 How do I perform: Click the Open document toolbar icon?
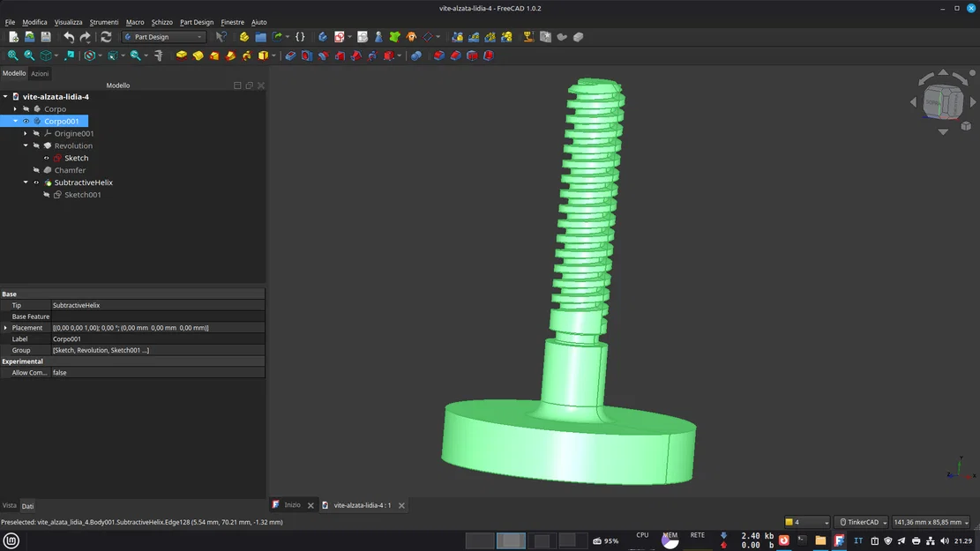[29, 37]
